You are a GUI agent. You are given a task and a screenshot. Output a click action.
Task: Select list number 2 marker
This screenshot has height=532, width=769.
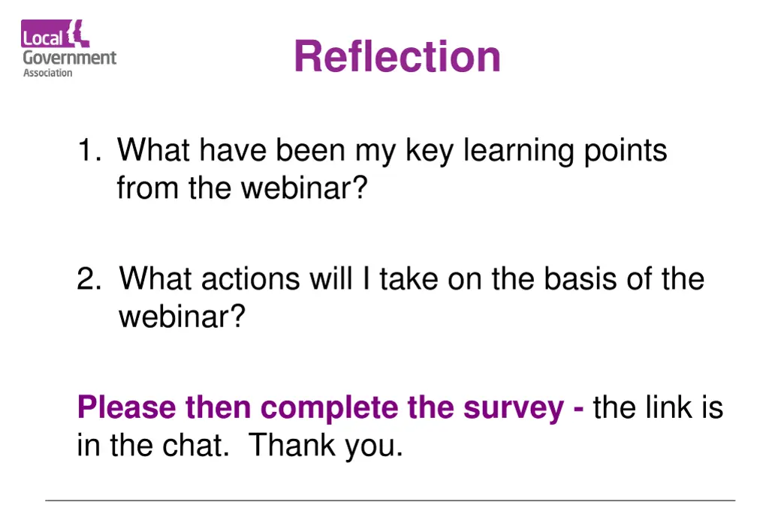(x=89, y=278)
